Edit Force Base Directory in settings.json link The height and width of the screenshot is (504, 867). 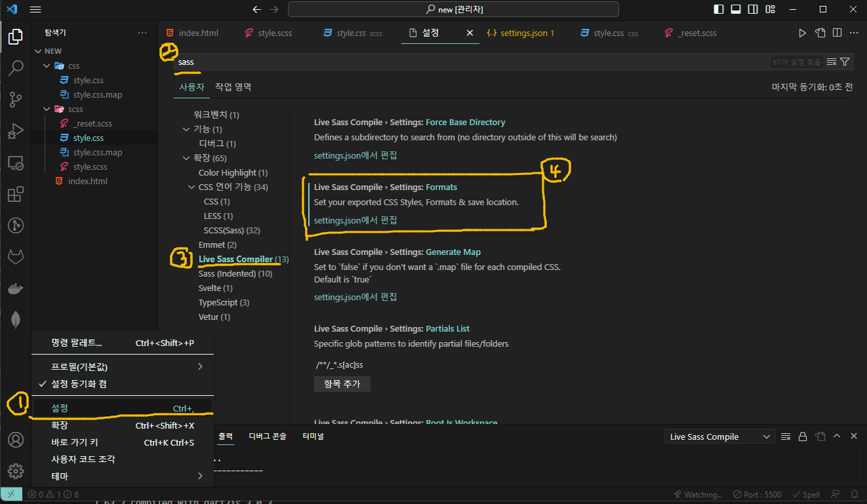[x=355, y=155]
